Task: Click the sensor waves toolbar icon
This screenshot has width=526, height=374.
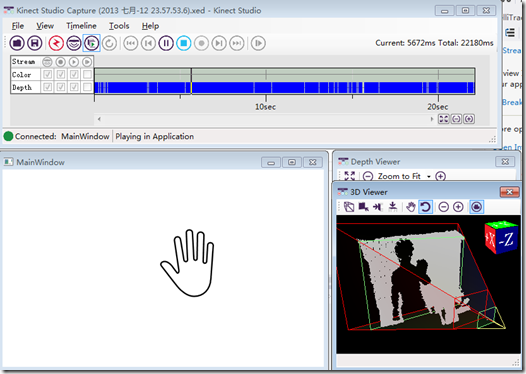Action: pos(74,43)
